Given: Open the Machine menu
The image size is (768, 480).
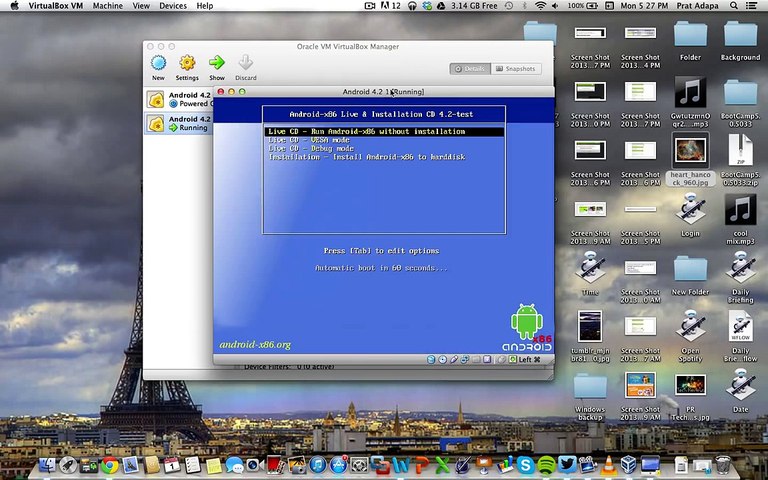Looking at the screenshot, I should pyautogui.click(x=108, y=6).
